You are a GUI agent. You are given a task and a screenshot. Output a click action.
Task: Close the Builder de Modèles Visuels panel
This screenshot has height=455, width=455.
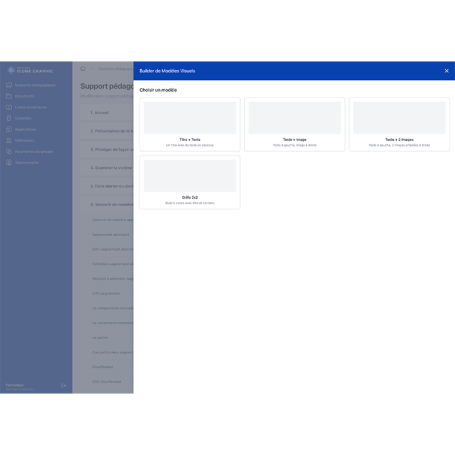point(446,71)
